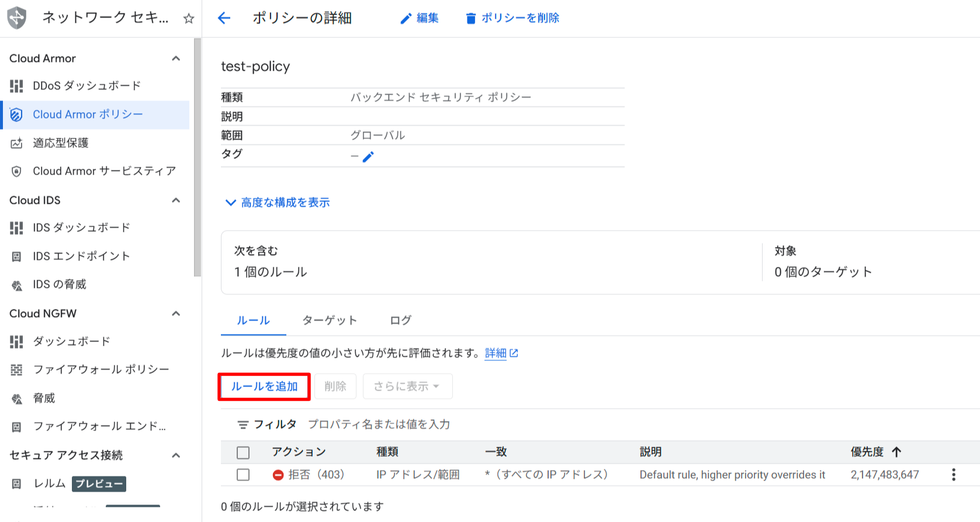Open ファイアウォール ポリシー in the sidebar
Viewport: 980px width, 522px height.
click(101, 370)
